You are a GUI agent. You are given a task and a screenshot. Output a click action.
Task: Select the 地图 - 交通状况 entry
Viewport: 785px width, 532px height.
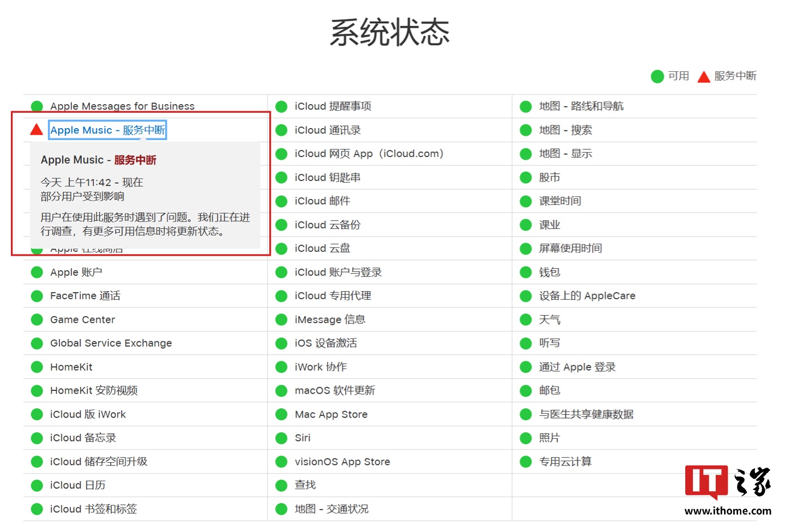331,509
